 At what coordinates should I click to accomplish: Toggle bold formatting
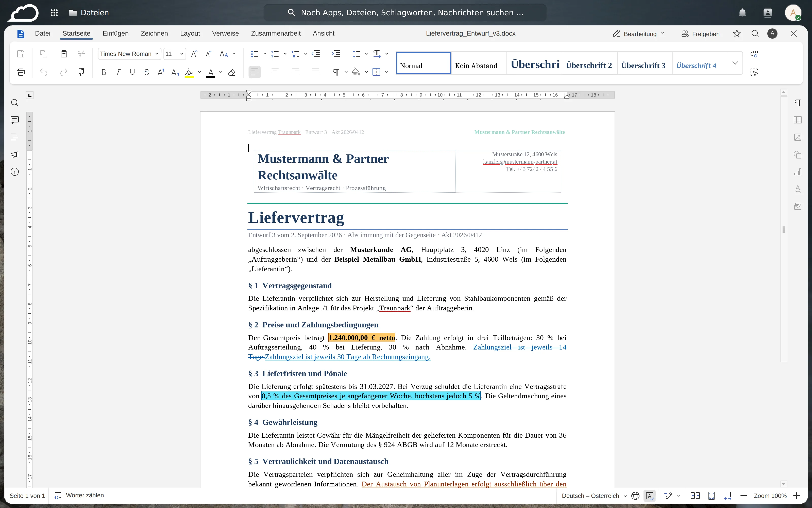point(104,72)
